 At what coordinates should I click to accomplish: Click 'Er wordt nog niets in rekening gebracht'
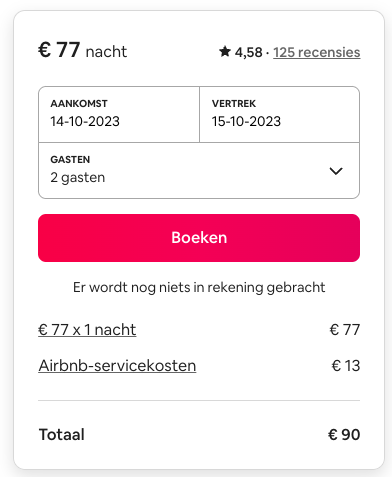[199, 287]
